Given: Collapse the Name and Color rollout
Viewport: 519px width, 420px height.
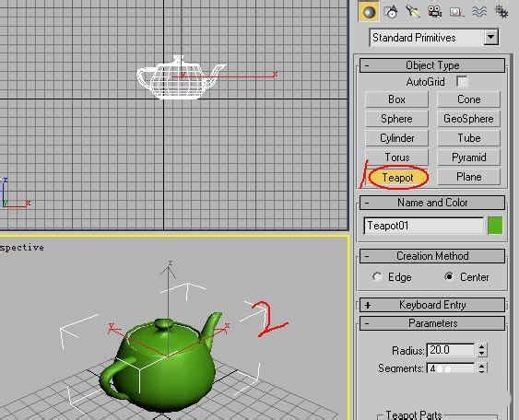Looking at the screenshot, I should click(432, 203).
